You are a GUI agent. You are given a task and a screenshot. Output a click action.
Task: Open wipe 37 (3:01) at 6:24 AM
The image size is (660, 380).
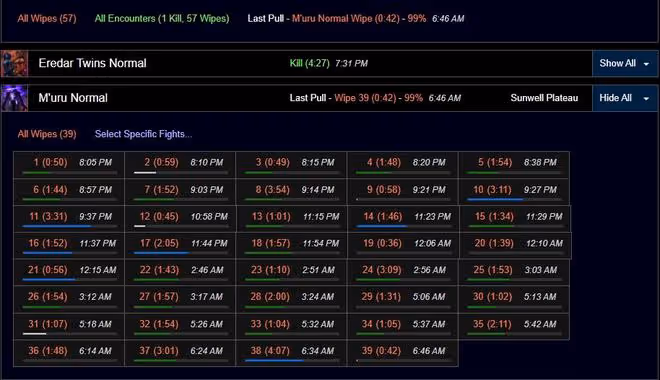[180, 353]
